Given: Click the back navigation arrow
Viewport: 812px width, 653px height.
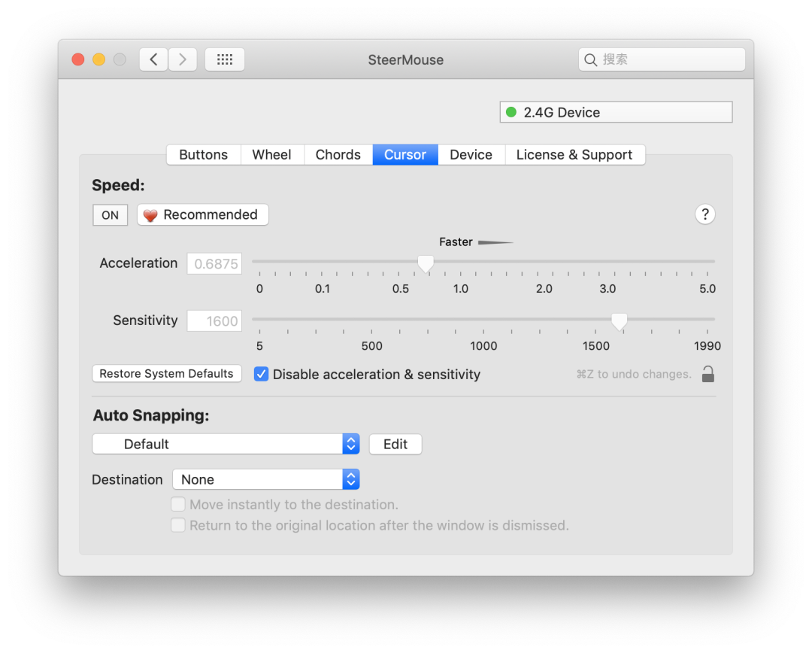Looking at the screenshot, I should [153, 59].
